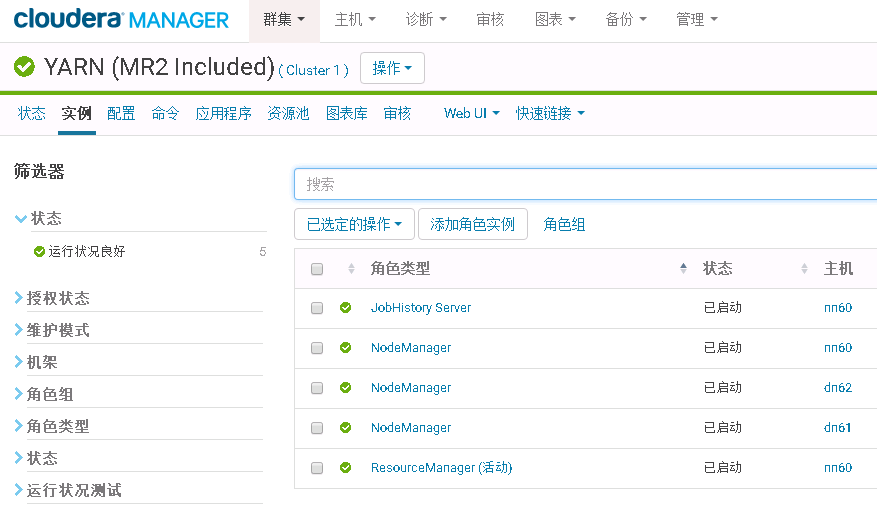The height and width of the screenshot is (511, 877).
Task: Expand the 角色组 filter
Action: click(44, 394)
